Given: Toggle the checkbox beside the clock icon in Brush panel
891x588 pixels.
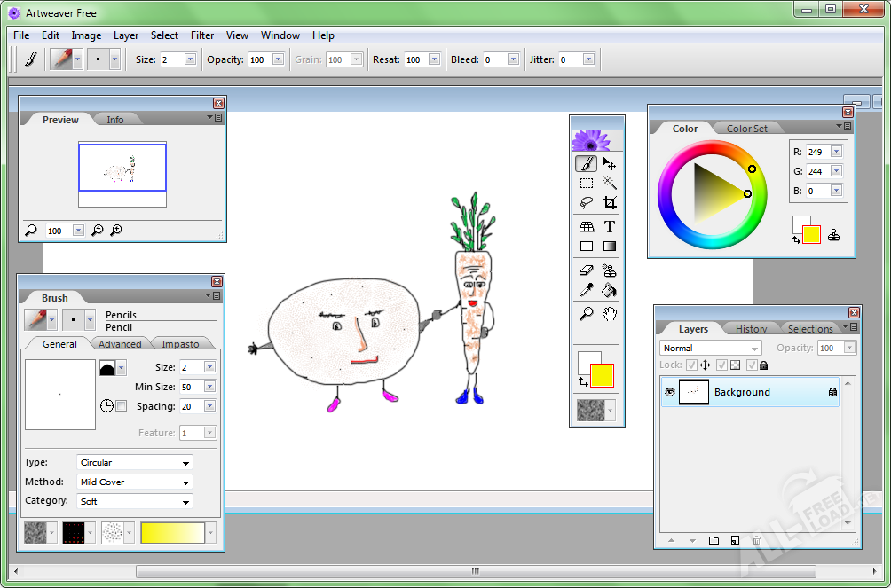Looking at the screenshot, I should pos(121,406).
